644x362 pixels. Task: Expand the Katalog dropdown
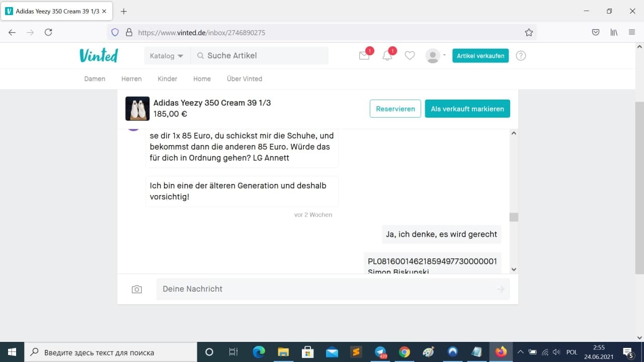167,56
